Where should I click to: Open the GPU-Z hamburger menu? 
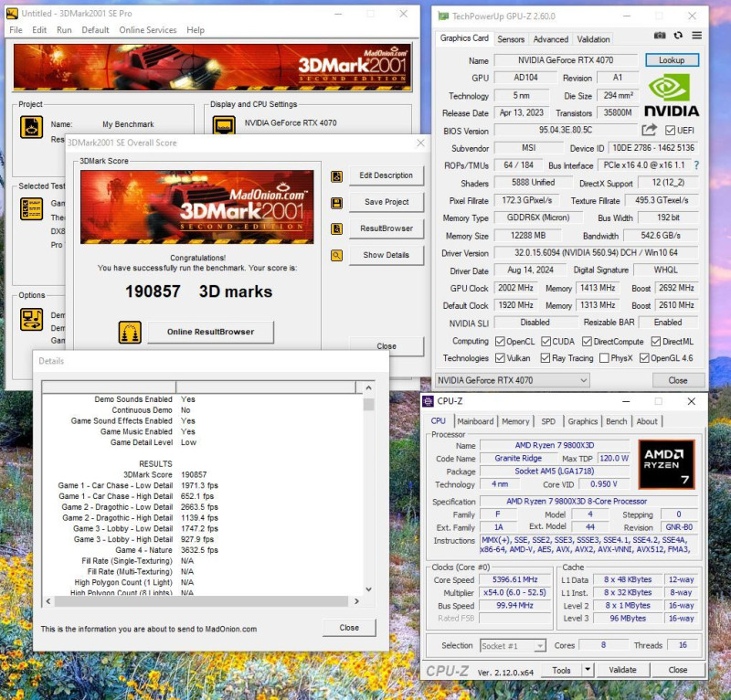696,36
